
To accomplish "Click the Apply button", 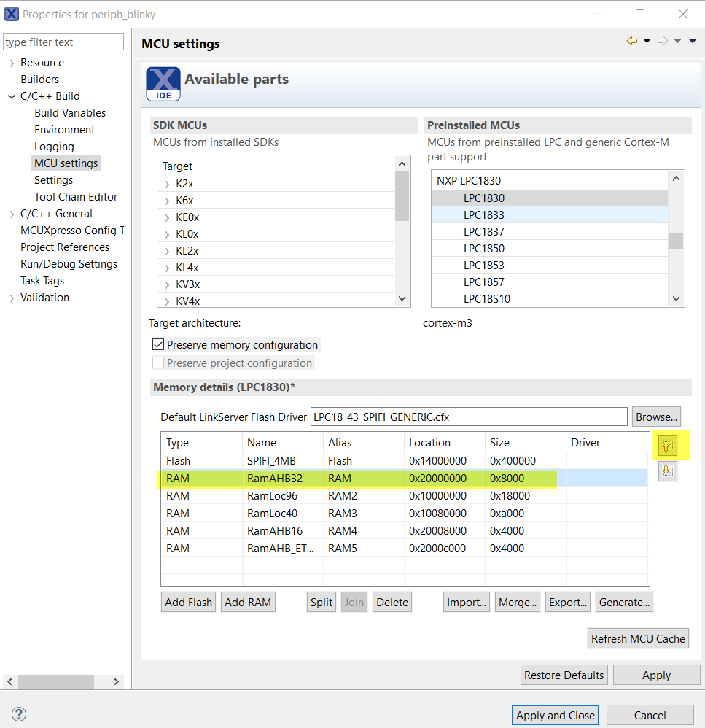I will pos(656,675).
